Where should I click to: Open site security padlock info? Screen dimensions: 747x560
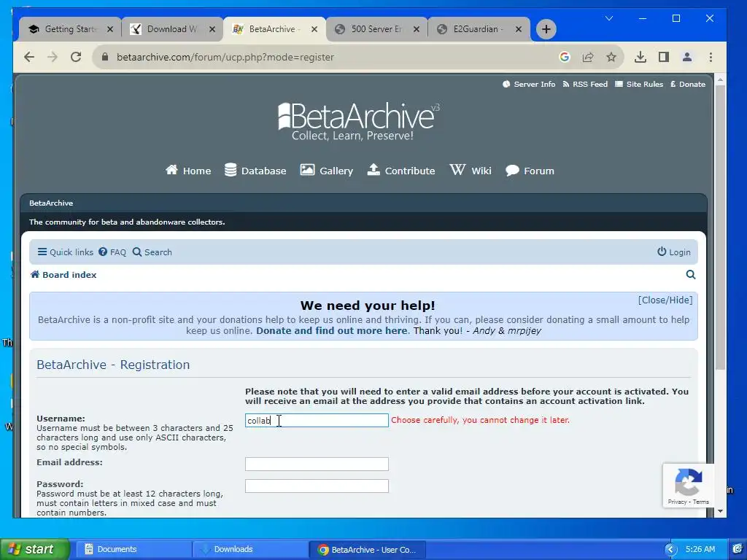[x=105, y=57]
